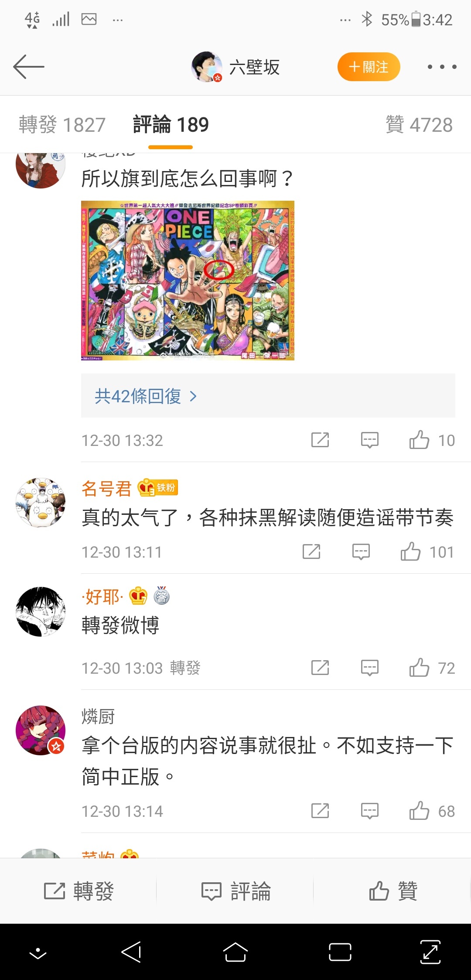
Task: Tap the back arrow icon
Action: pos(29,67)
